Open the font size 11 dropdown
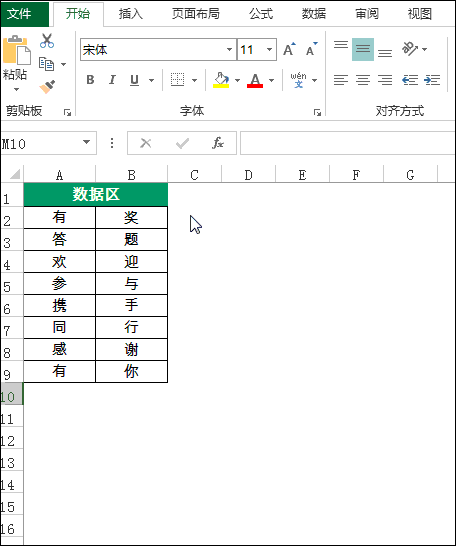The image size is (456, 546). [x=269, y=49]
